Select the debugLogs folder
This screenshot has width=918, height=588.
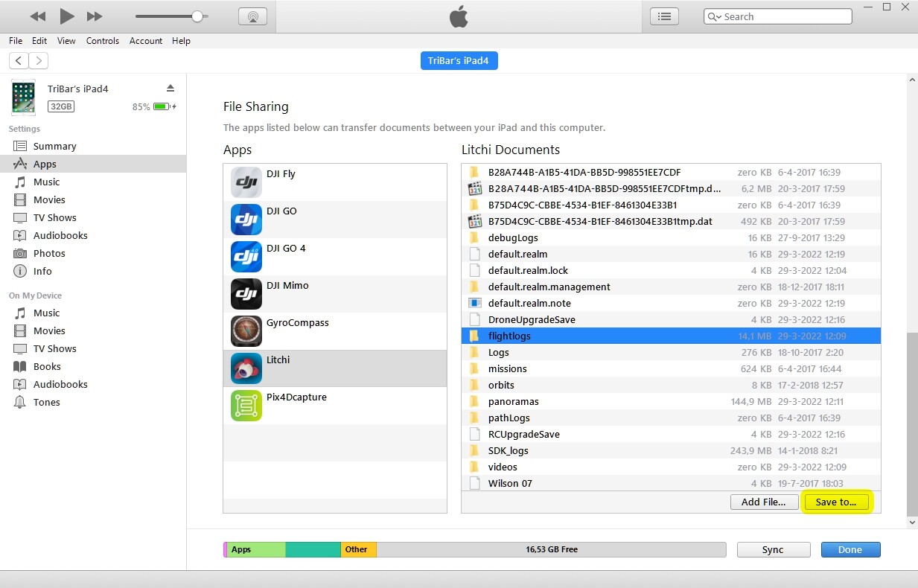(671, 237)
